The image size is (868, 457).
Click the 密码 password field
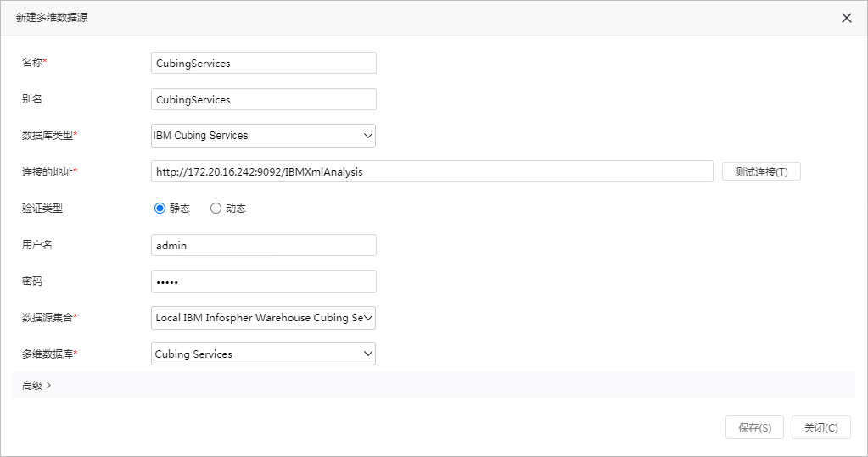[x=264, y=281]
